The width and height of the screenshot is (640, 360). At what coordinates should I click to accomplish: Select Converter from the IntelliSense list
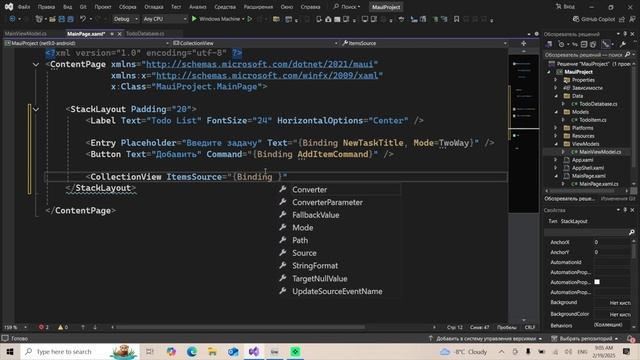tap(309, 189)
